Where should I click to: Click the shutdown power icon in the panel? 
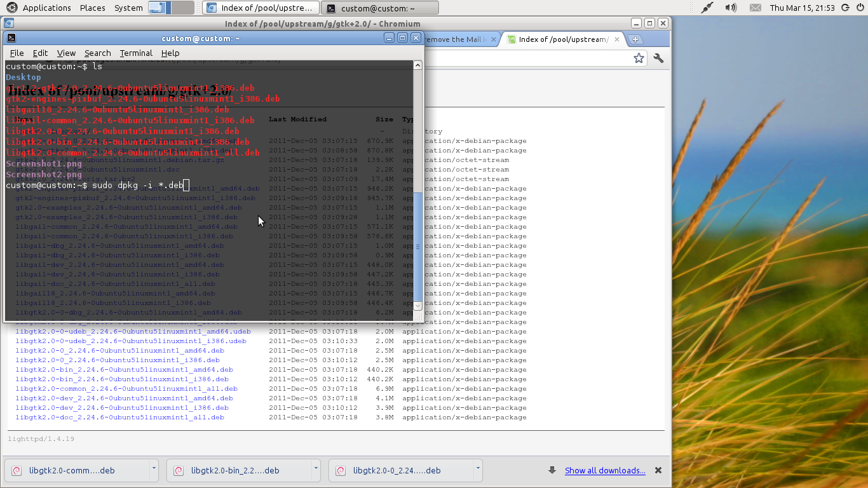[x=861, y=7]
